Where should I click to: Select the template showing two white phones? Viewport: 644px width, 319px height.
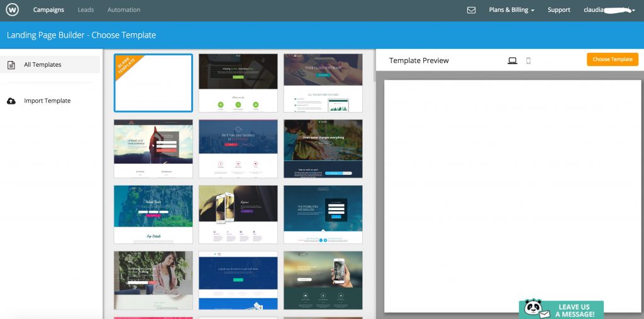pyautogui.click(x=238, y=214)
